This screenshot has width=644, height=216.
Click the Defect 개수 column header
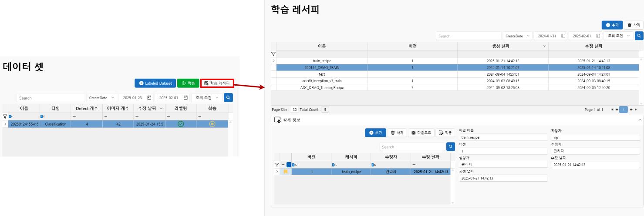(87, 108)
